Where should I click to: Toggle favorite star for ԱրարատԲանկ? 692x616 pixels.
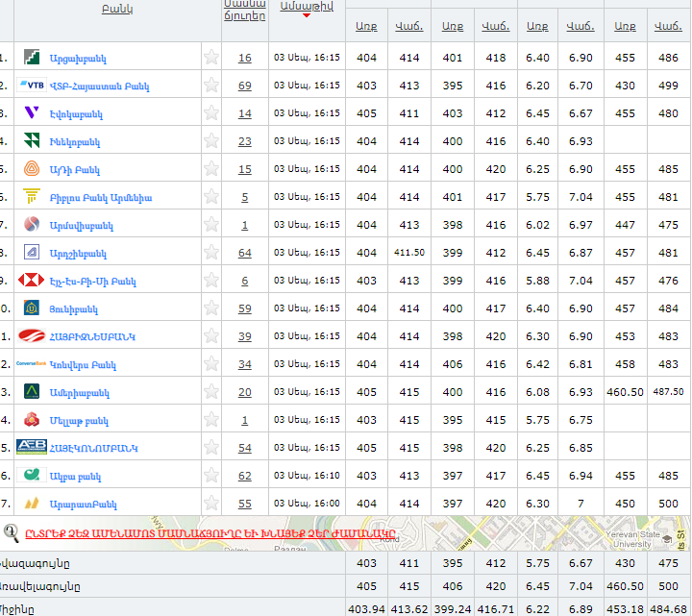coord(211,503)
